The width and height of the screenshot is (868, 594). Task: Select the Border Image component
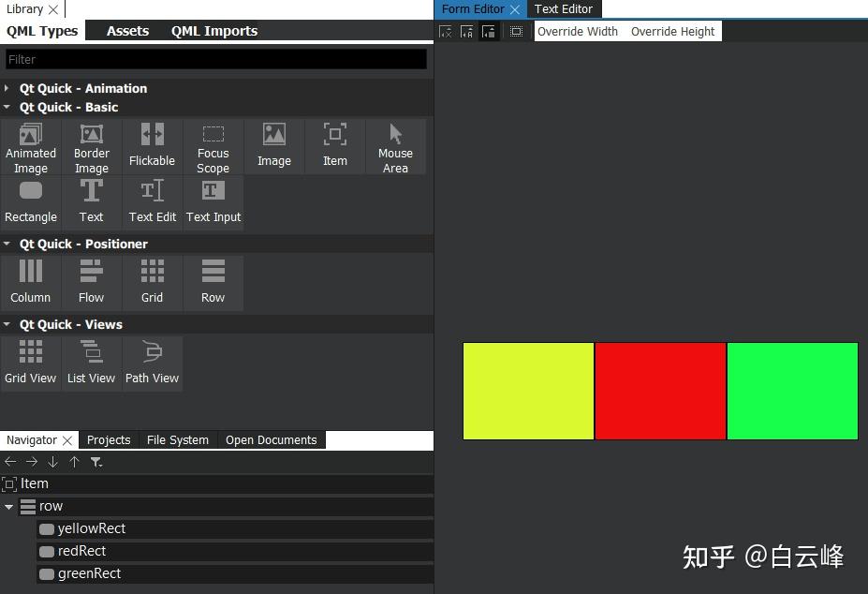point(91,145)
